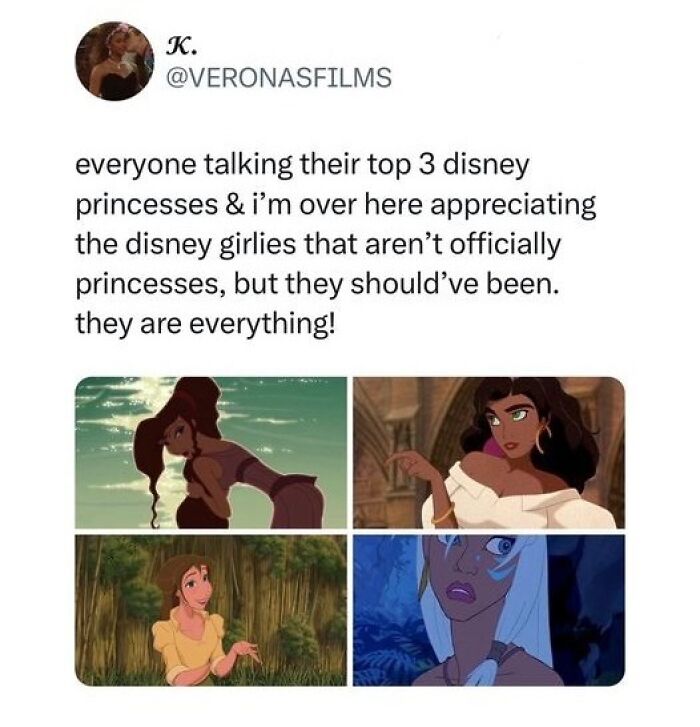Open the Jane in jungle image

click(x=211, y=610)
